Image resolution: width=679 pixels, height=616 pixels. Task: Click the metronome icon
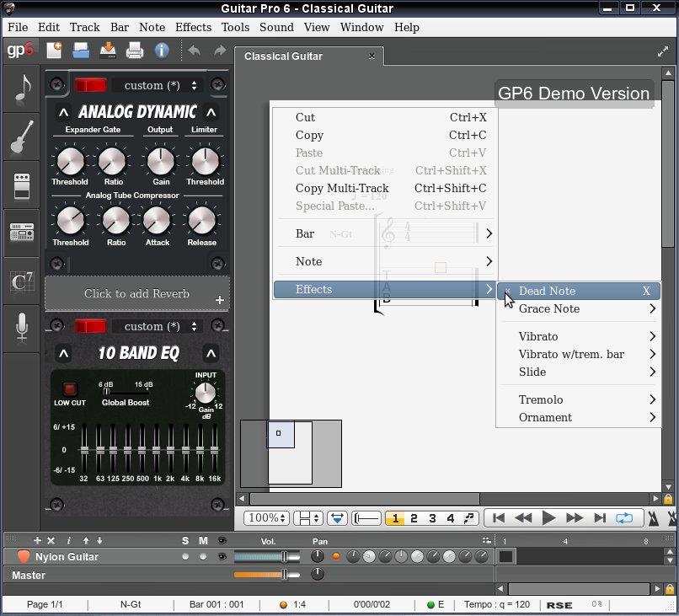click(653, 518)
